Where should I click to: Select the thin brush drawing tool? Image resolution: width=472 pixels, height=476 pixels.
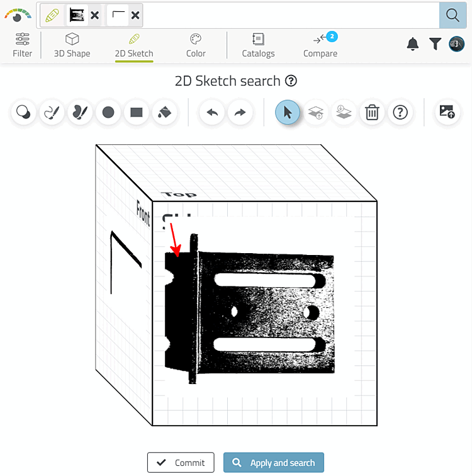(x=52, y=113)
